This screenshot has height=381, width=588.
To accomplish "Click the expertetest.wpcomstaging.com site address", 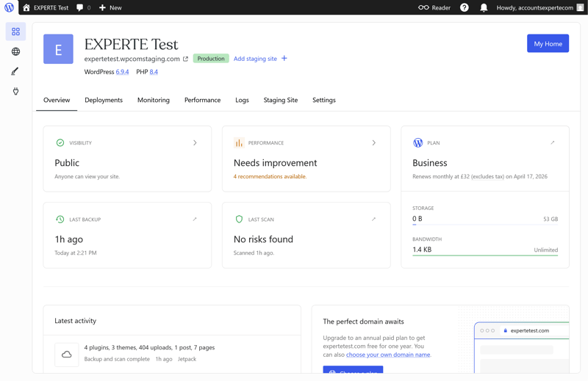I will pyautogui.click(x=132, y=59).
